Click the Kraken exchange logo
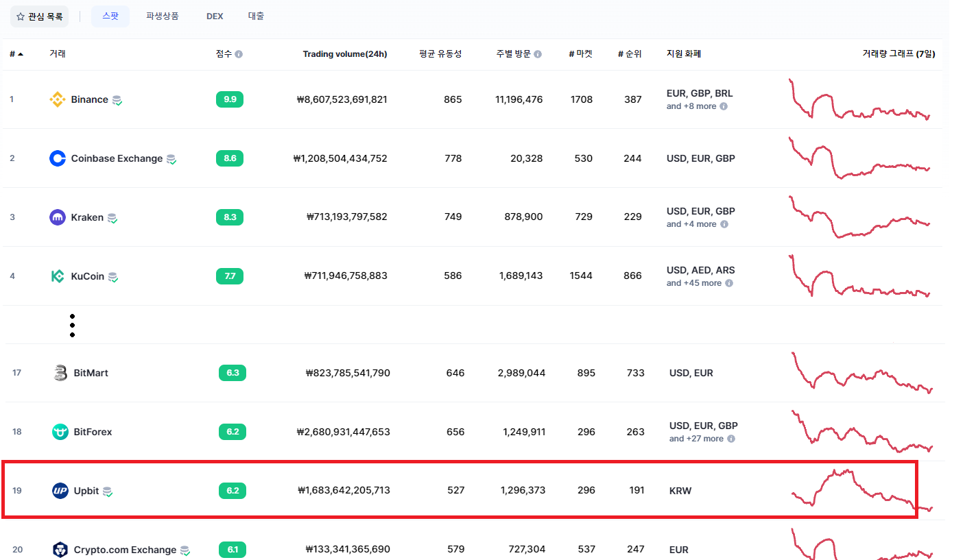The image size is (976, 560). (58, 218)
